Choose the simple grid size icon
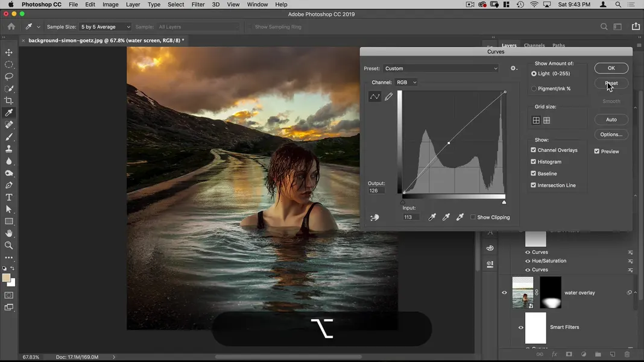The width and height of the screenshot is (644, 362). point(536,120)
